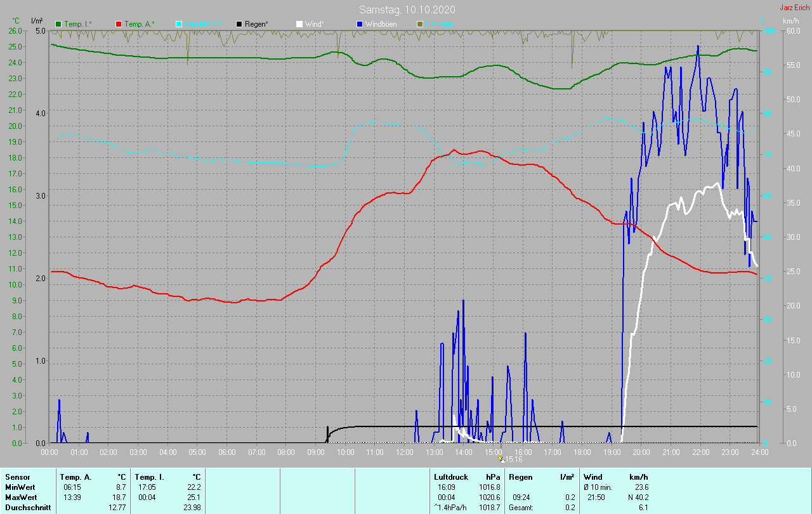
Task: Click the wind gust time "21:50"
Action: click(596, 498)
